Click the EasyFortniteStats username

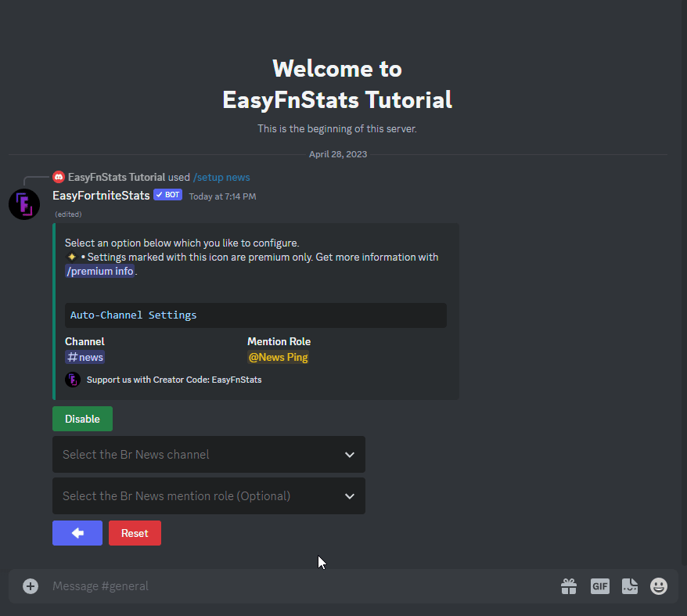(101, 196)
